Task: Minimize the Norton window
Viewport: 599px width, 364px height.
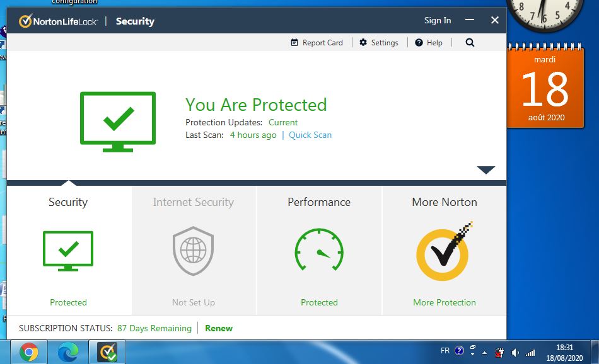Action: (470, 20)
